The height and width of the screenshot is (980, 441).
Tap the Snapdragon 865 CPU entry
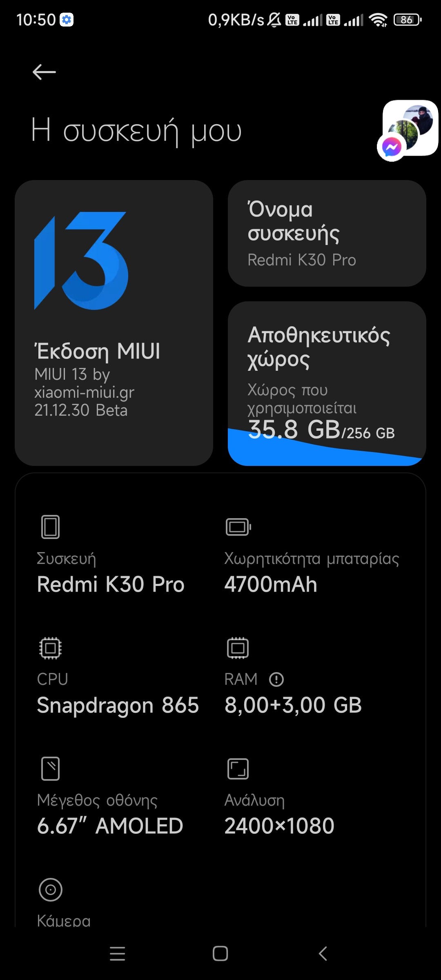118,705
